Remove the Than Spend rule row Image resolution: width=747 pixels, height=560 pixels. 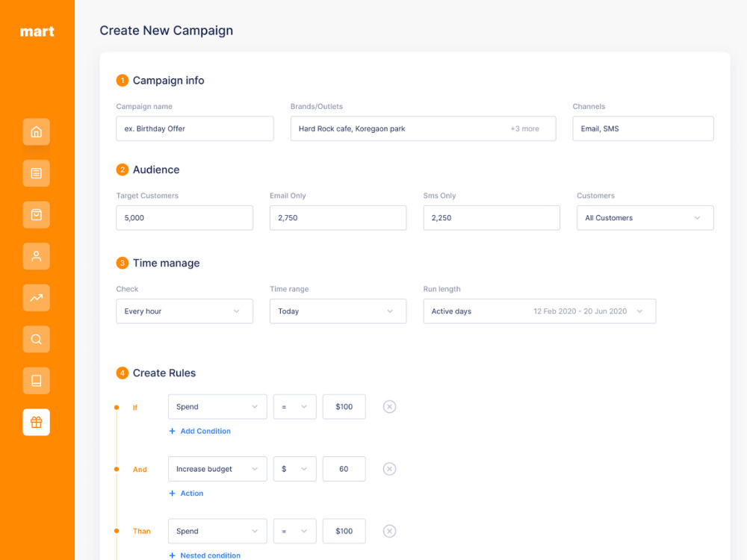[x=389, y=531]
